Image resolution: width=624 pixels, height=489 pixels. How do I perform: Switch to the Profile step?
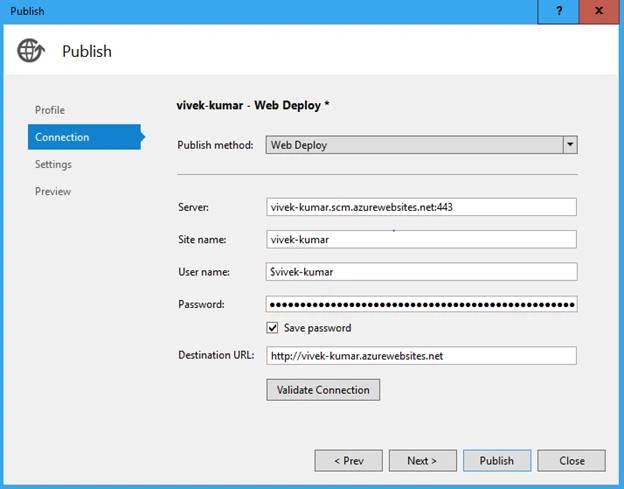50,110
